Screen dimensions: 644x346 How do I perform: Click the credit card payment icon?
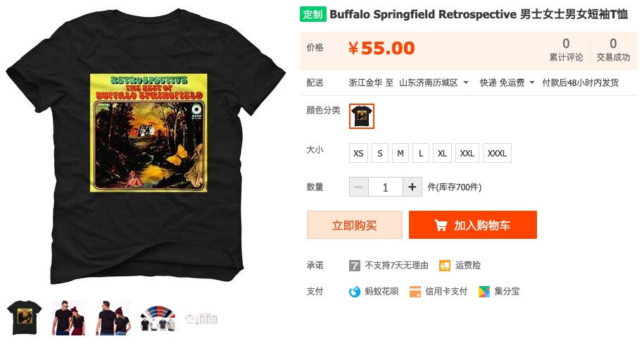(415, 292)
